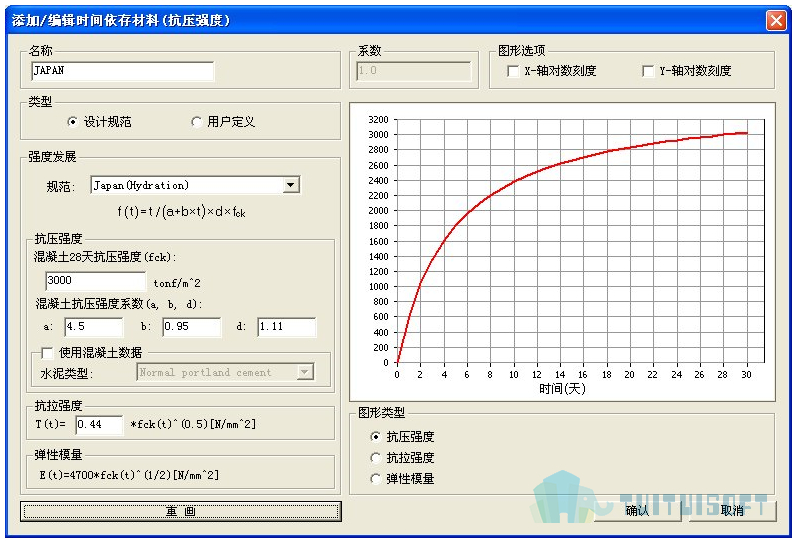Select the 用户定义 radio button
The image size is (793, 541).
pos(196,122)
